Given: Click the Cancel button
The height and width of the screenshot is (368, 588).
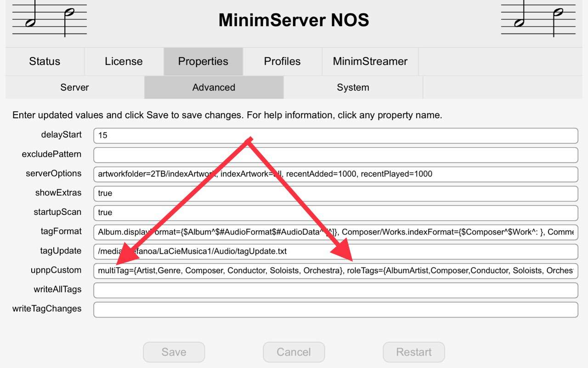Looking at the screenshot, I should tap(294, 352).
